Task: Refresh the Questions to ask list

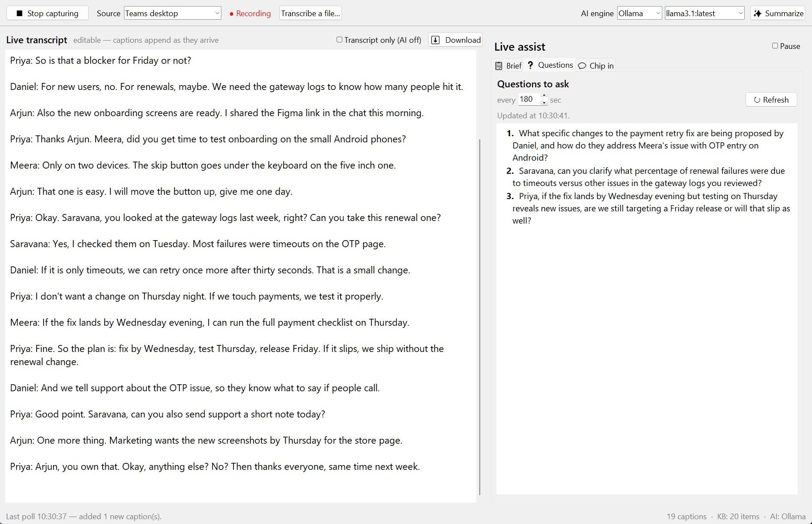Action: tap(771, 100)
